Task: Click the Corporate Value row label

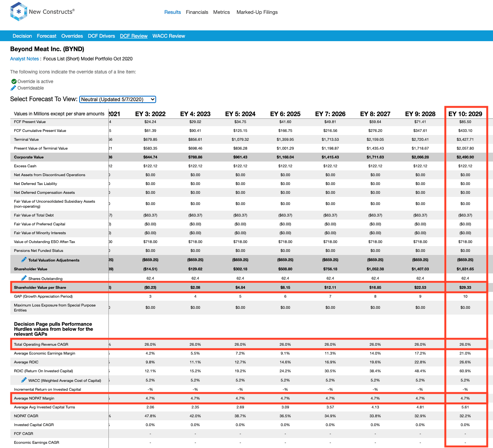Action: pyautogui.click(x=29, y=157)
